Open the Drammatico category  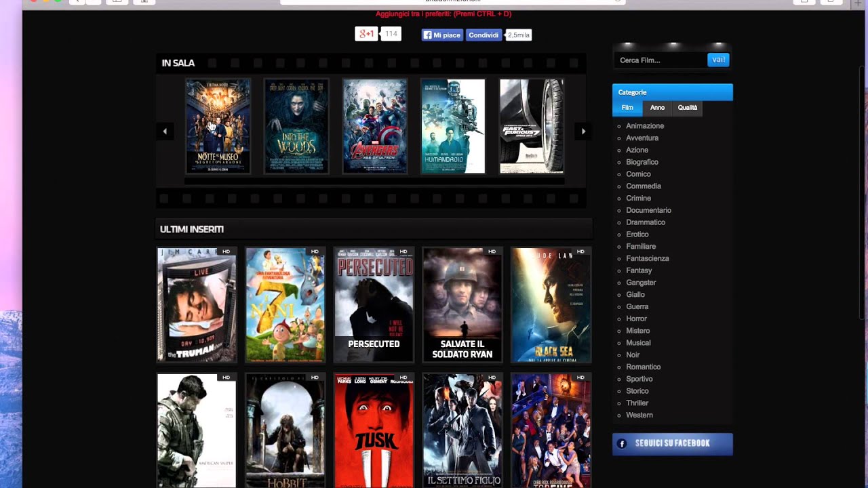tap(646, 222)
